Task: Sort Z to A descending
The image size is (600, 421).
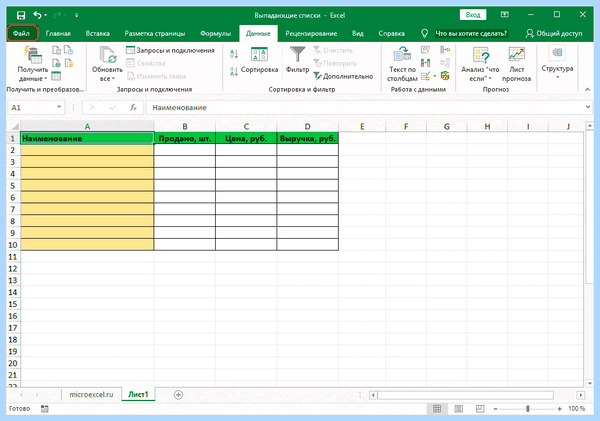Action: [234, 71]
